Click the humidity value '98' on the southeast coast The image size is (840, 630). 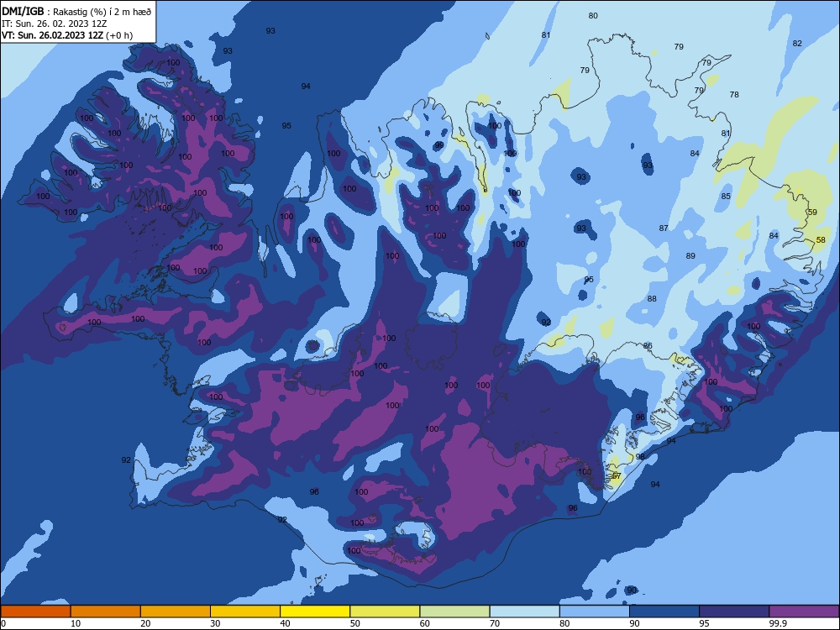click(x=640, y=457)
